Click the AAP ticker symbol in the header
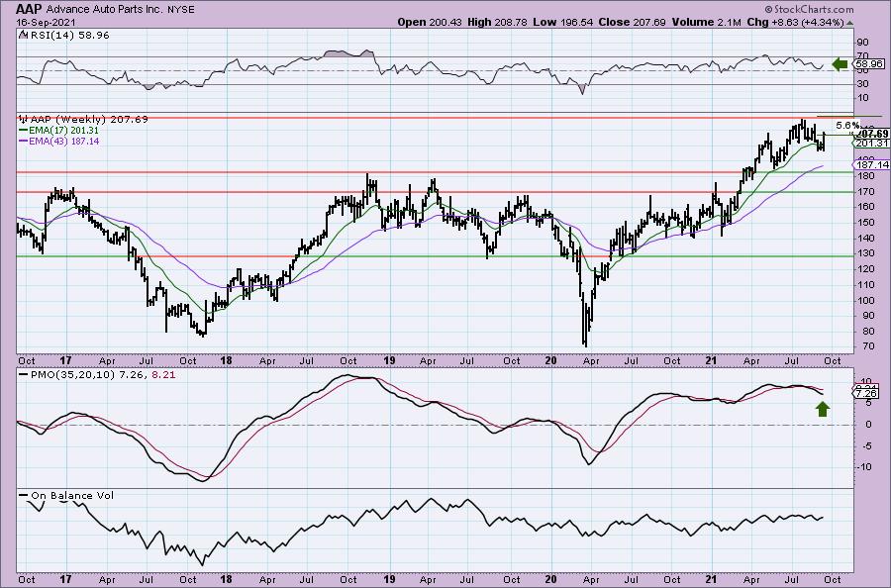The height and width of the screenshot is (588, 891). click(x=29, y=9)
